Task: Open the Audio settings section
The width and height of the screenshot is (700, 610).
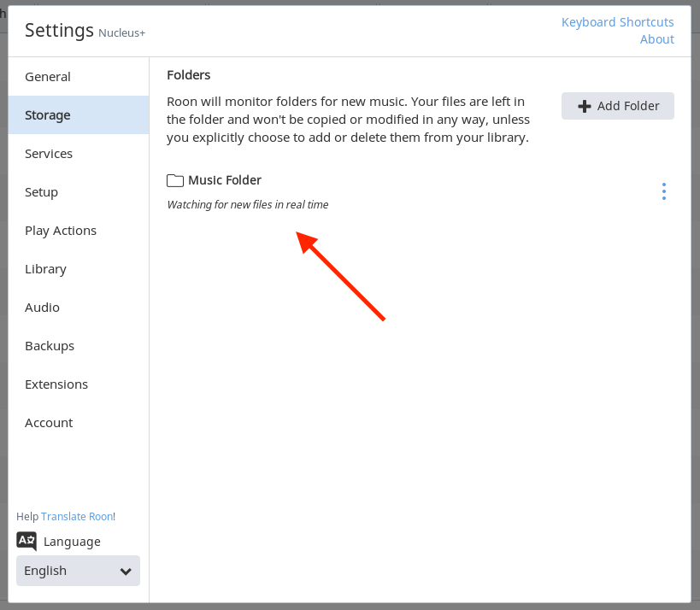Action: click(x=42, y=308)
